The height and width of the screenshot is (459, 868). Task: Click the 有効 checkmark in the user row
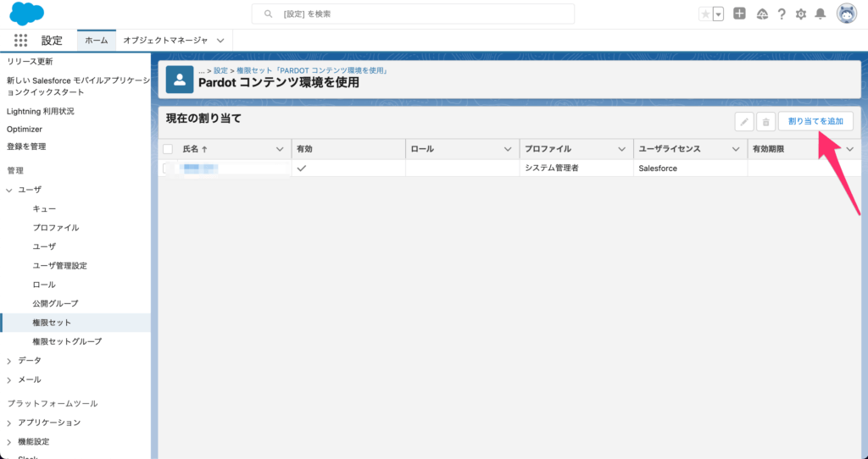tap(302, 169)
